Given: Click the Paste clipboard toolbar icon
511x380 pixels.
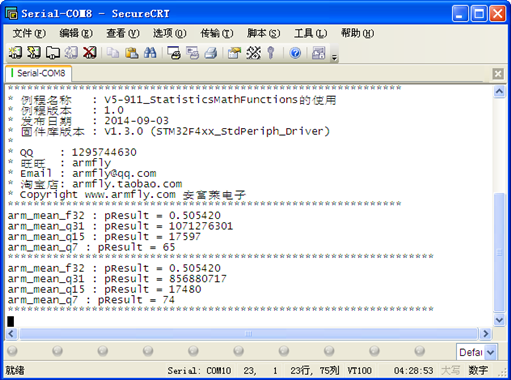Looking at the screenshot, I should [132, 53].
